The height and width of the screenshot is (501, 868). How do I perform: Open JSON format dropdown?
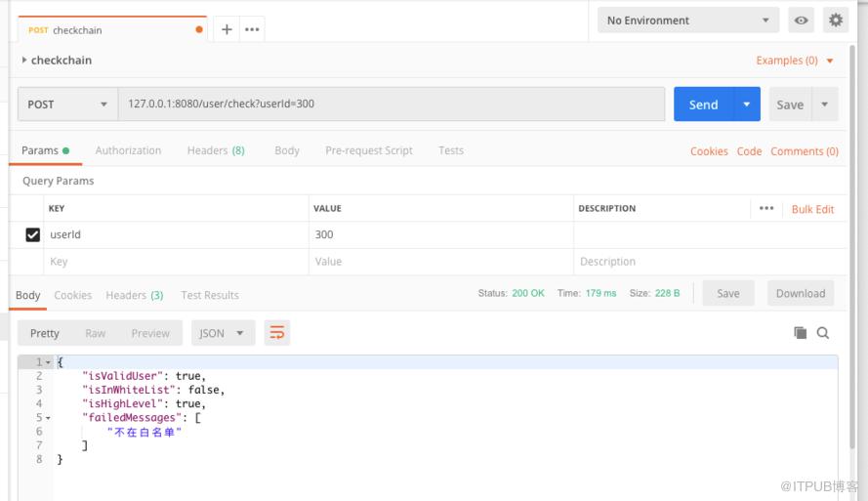(x=223, y=333)
